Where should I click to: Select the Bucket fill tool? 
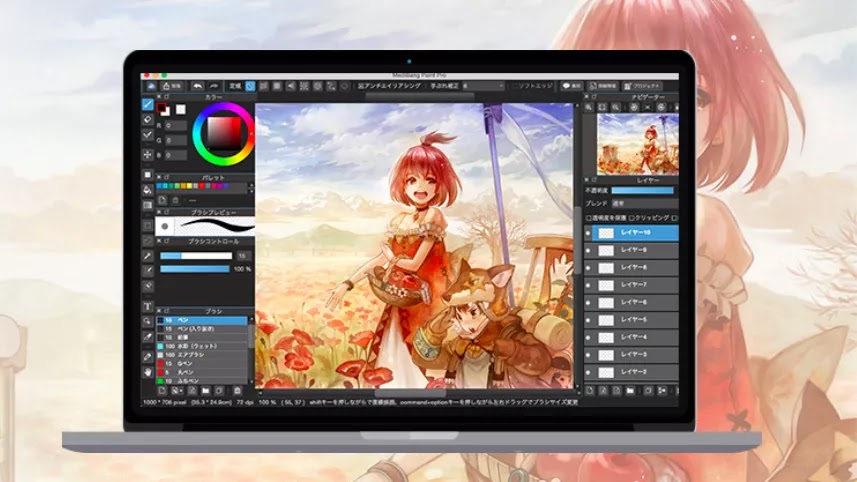[x=148, y=190]
